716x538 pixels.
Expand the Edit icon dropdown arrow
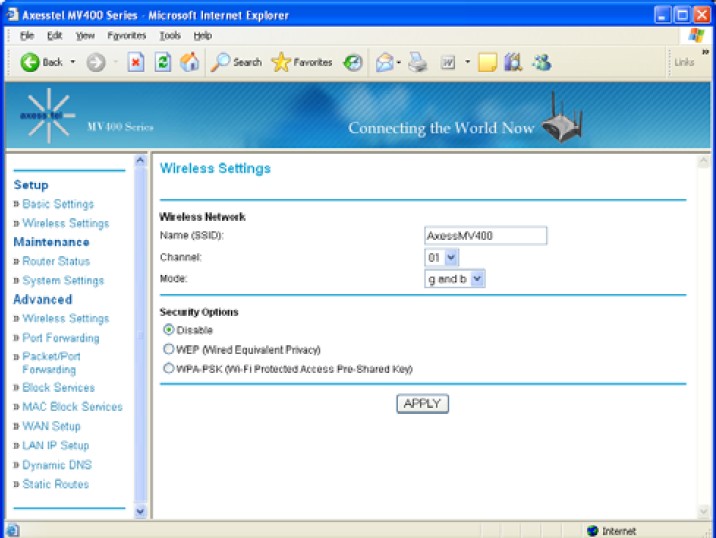[467, 62]
